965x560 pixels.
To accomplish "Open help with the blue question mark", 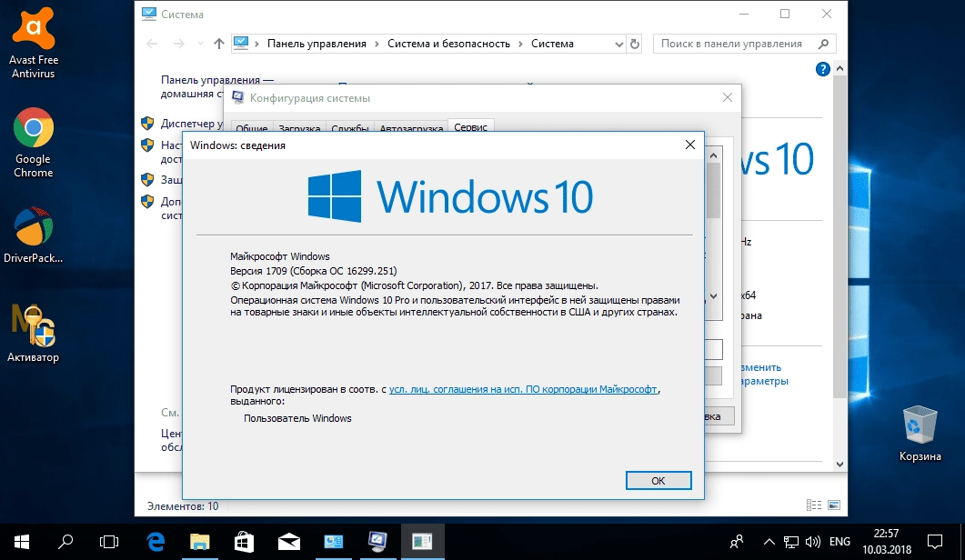I will (x=823, y=69).
